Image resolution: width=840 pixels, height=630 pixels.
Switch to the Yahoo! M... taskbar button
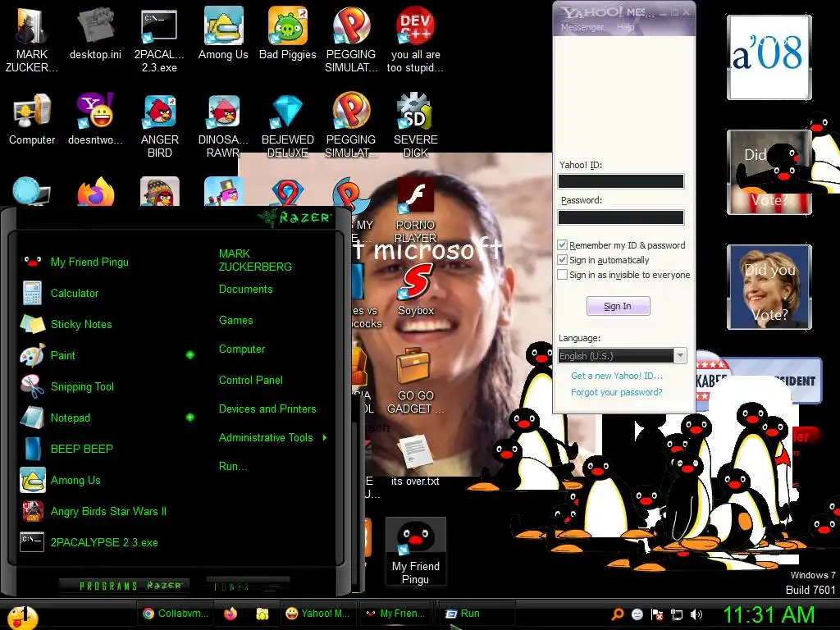(x=318, y=614)
